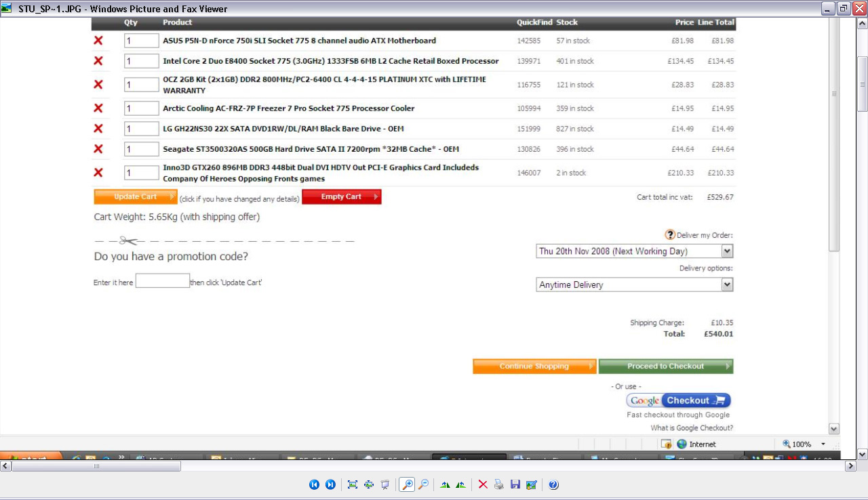Click the horizontal scrollbar right arrow
The height and width of the screenshot is (500, 868).
coord(850,466)
